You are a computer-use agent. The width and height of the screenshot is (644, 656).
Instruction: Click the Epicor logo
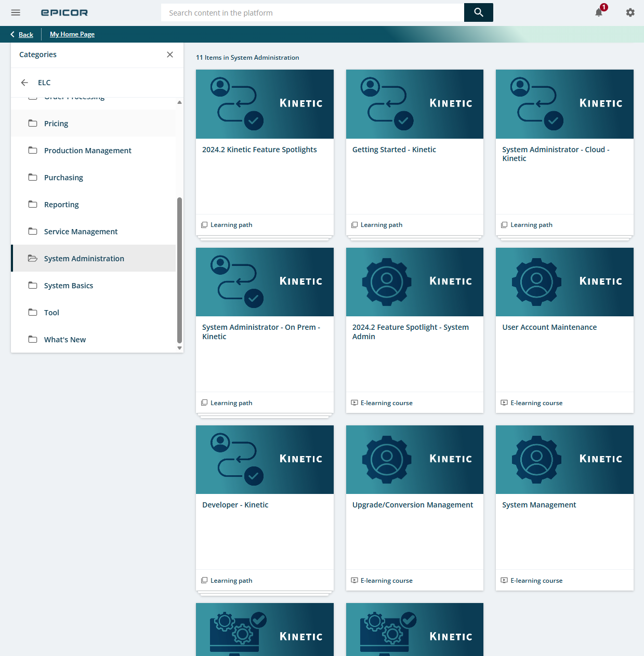(64, 12)
